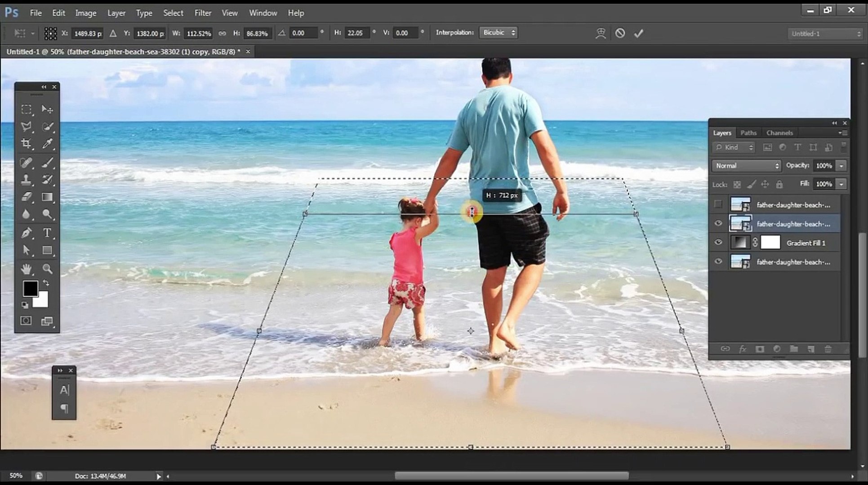Click the foreground color swatch

point(30,288)
